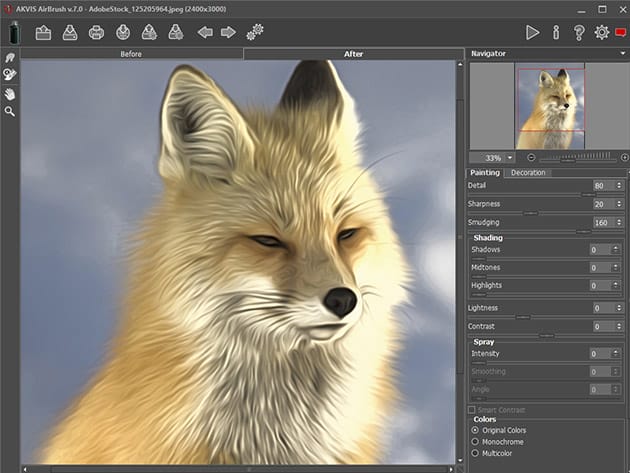Redo with the right arrow icon
The height and width of the screenshot is (473, 630).
(x=228, y=32)
